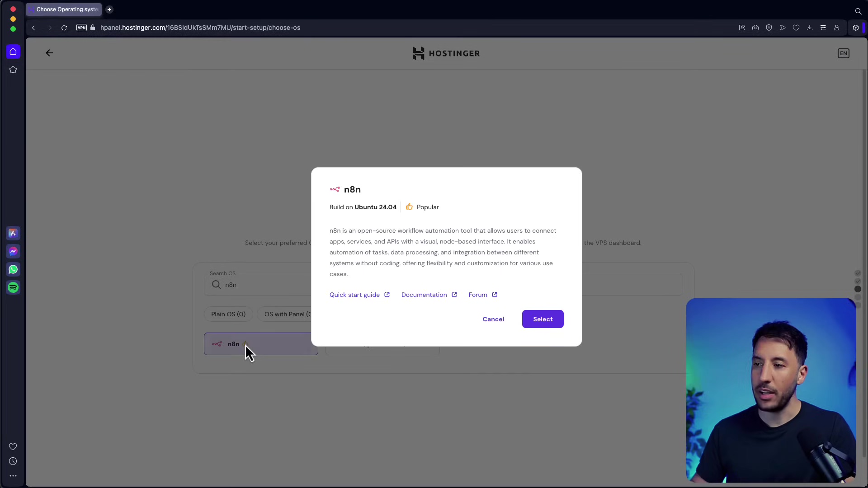Click the browser search magnifier icon
The height and width of the screenshot is (488, 868).
858,11
